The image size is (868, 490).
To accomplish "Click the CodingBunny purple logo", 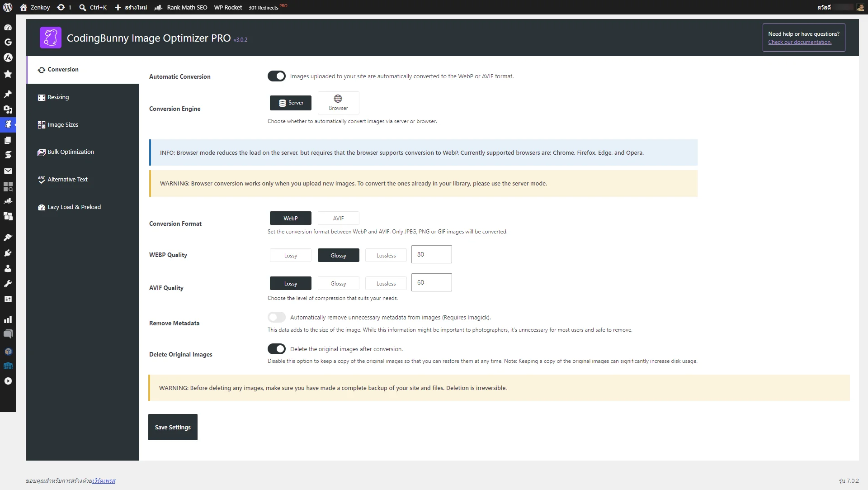I will (51, 38).
